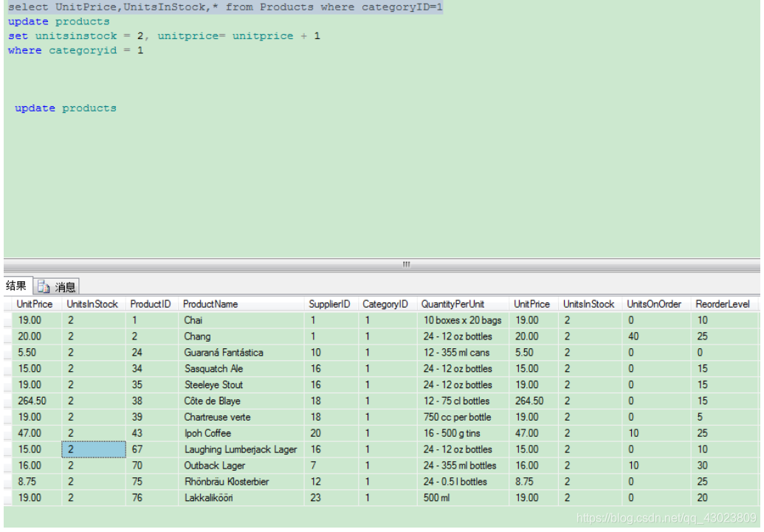Select the Chang product name cell
Screen dimensions: 764x532
(x=241, y=336)
